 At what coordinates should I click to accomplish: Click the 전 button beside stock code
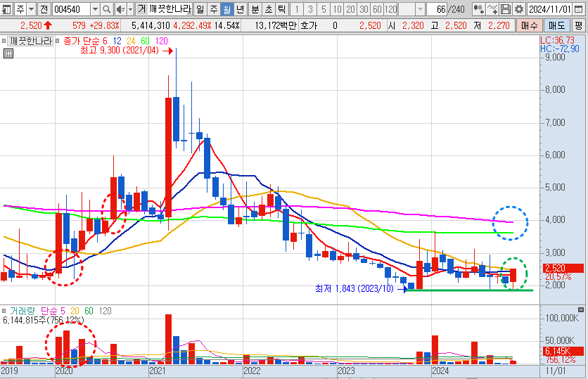[x=44, y=9]
